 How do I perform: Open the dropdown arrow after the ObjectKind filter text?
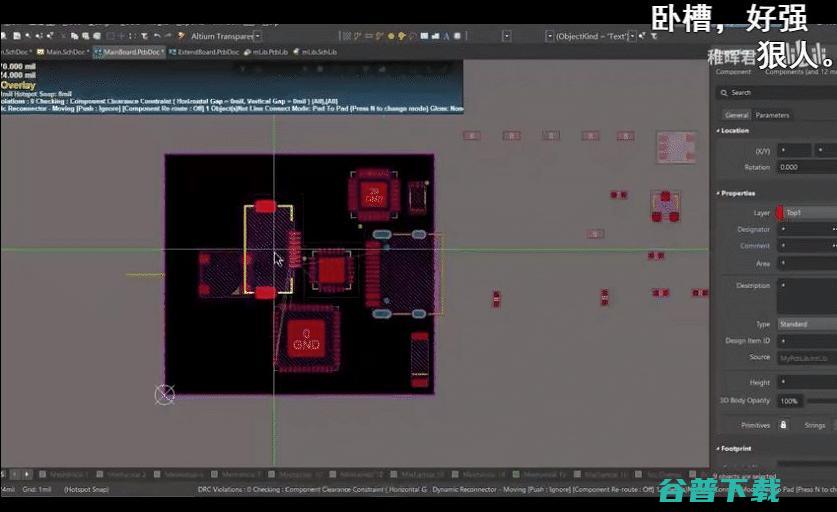click(x=632, y=36)
